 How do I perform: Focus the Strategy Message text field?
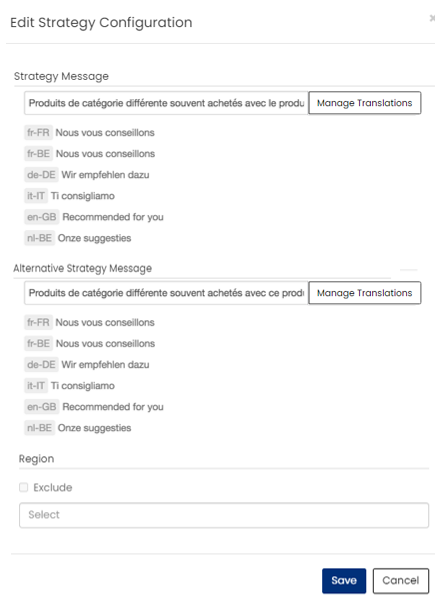point(166,103)
